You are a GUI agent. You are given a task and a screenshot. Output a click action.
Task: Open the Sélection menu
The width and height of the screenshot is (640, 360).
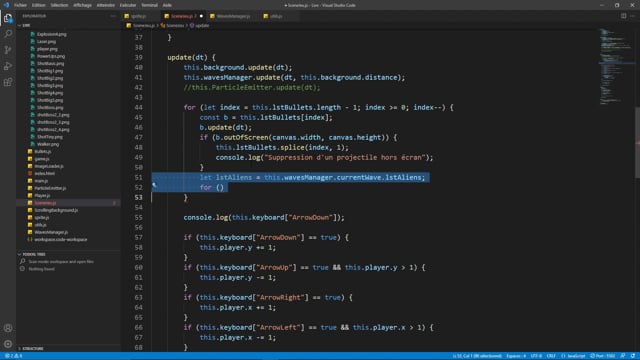(59, 5)
